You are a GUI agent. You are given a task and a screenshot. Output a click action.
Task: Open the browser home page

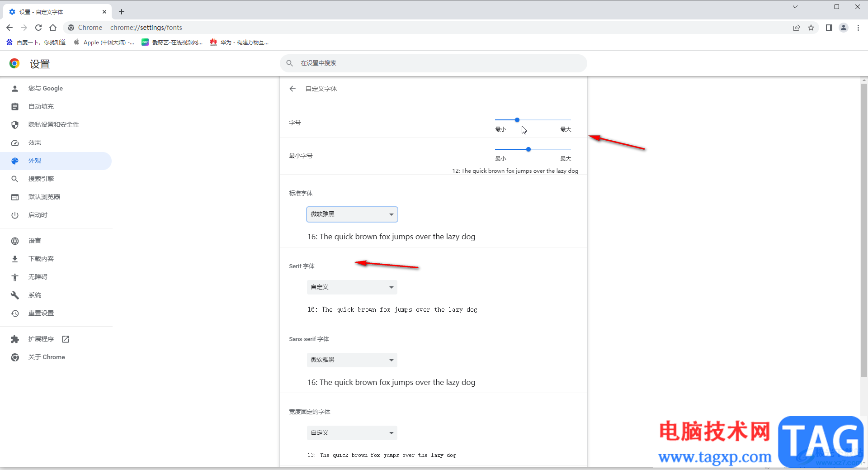(53, 28)
